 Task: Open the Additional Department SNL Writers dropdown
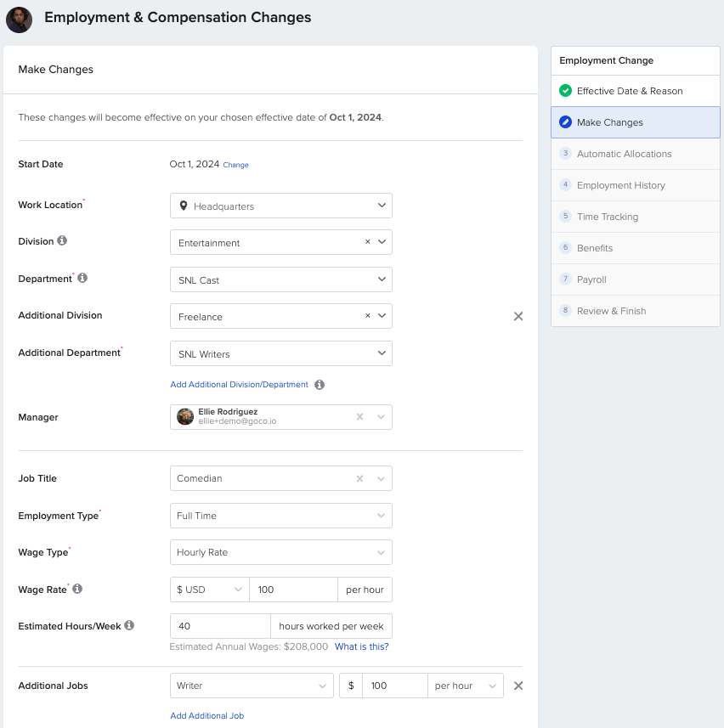(281, 353)
